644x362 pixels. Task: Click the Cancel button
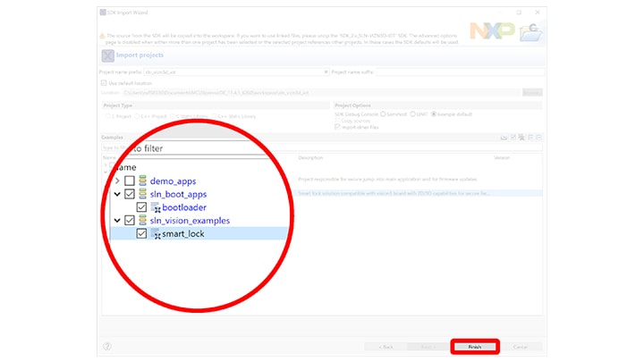(x=521, y=346)
